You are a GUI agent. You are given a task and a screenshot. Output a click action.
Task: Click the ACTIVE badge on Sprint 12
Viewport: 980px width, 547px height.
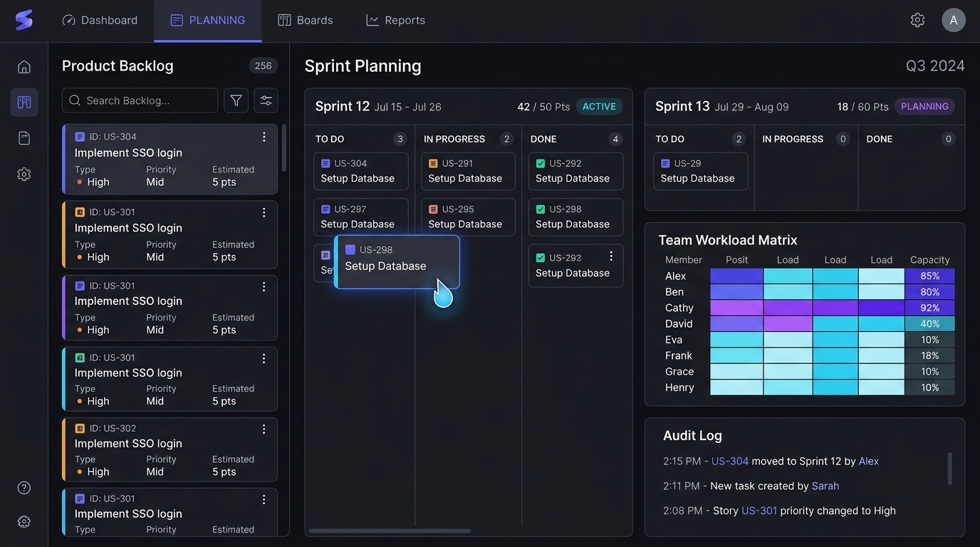pyautogui.click(x=599, y=107)
